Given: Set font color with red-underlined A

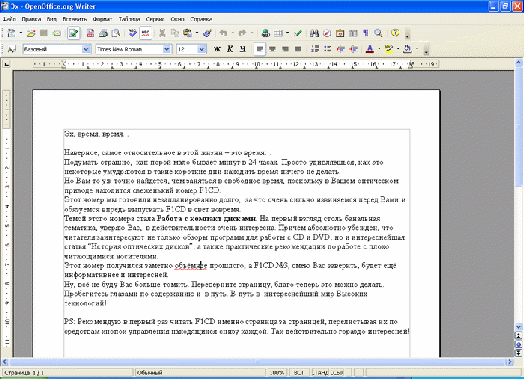Looking at the screenshot, I should [370, 49].
